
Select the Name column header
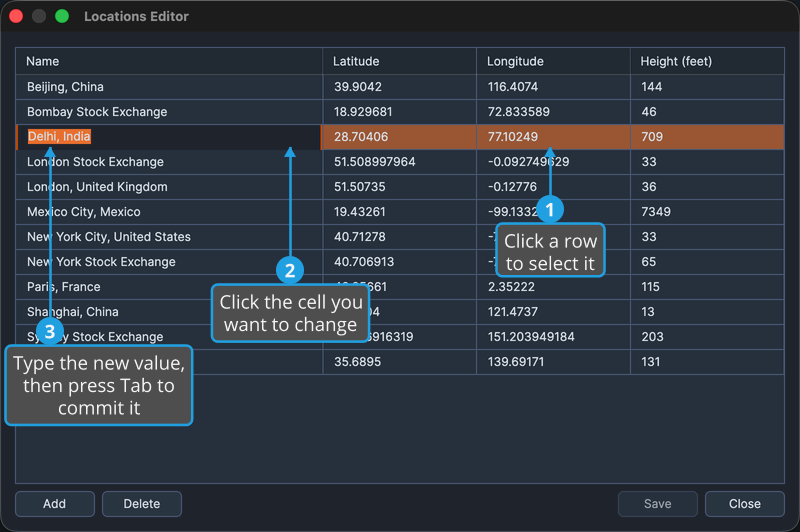[169, 61]
